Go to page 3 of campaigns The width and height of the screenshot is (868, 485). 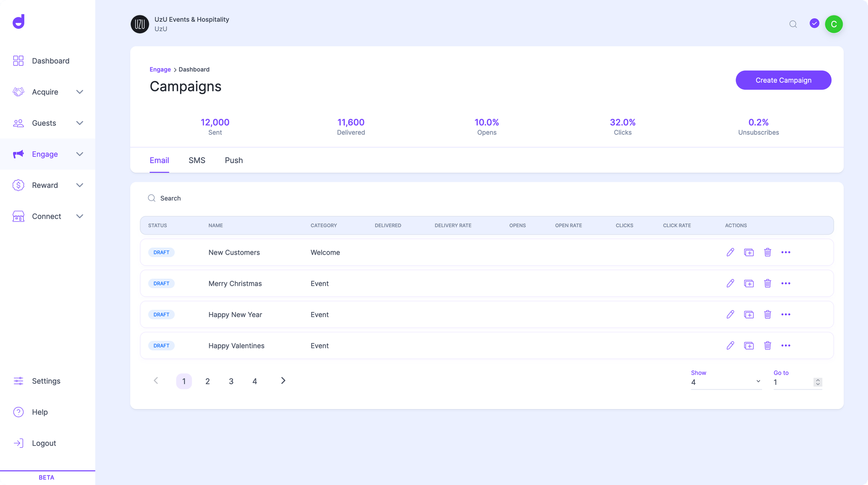coord(231,381)
